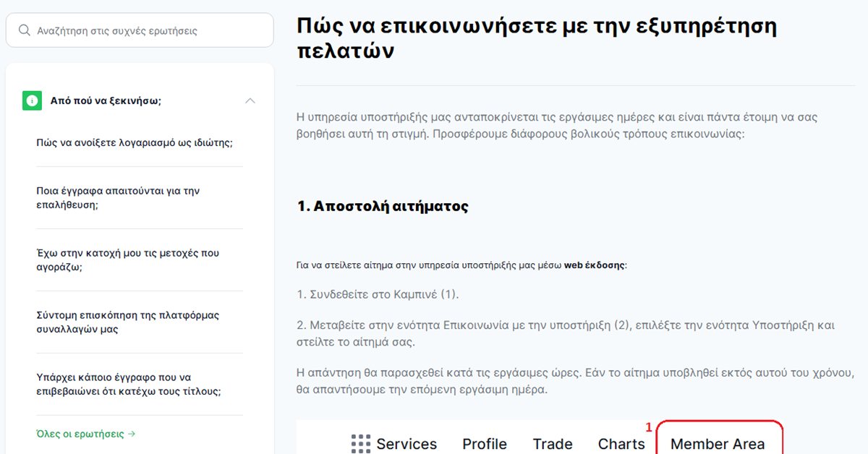The height and width of the screenshot is (454, 868).
Task: Open Έχω στην κατοχή μου τις μετοχές question
Action: (127, 260)
